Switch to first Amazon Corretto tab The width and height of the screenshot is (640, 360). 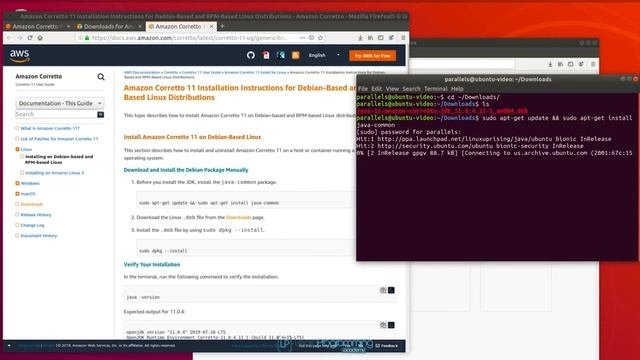(37, 26)
